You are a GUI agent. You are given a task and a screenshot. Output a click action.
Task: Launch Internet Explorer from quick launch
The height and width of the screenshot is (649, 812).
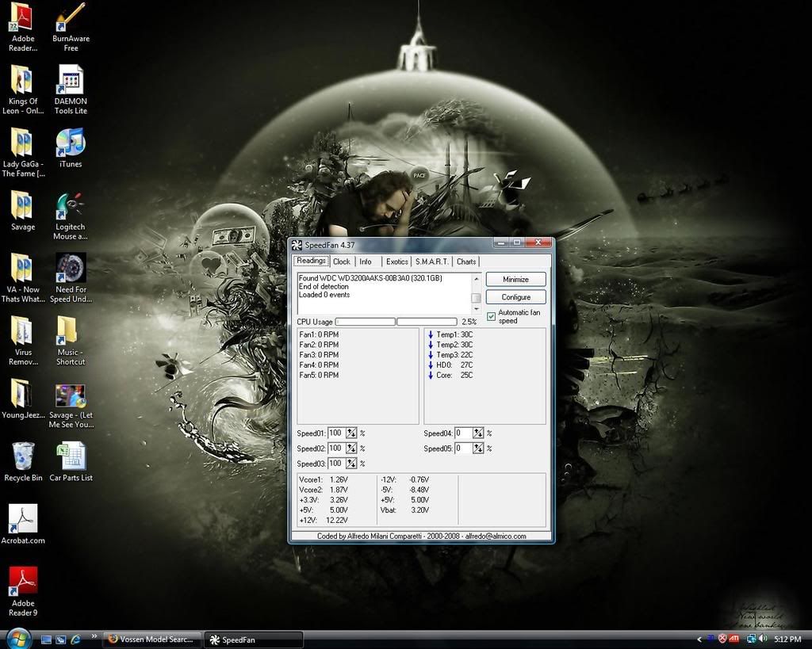click(75, 639)
